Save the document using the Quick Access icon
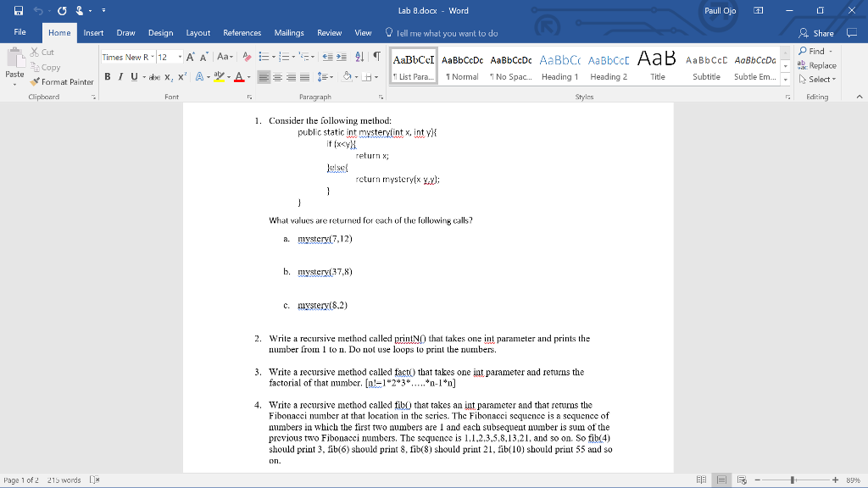Viewport: 868px width, 488px height. (11, 10)
